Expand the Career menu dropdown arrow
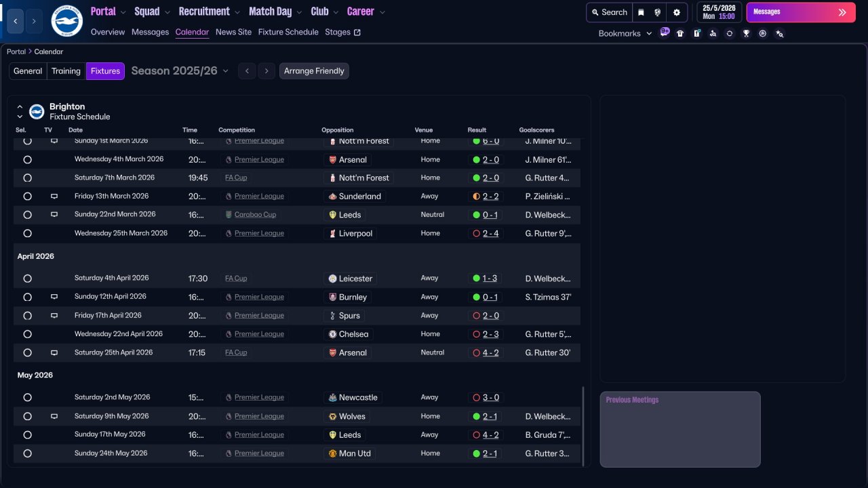Viewport: 868px width, 488px height. pyautogui.click(x=382, y=12)
